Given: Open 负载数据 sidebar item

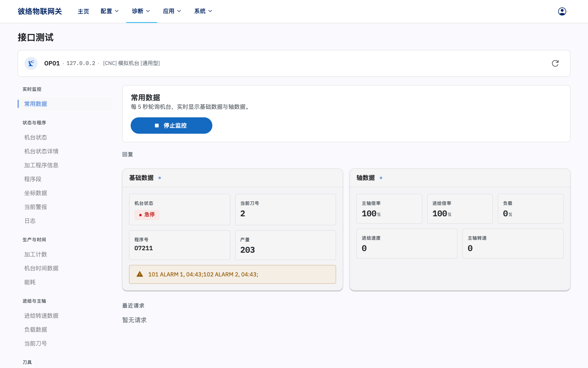Looking at the screenshot, I should point(65,330).
